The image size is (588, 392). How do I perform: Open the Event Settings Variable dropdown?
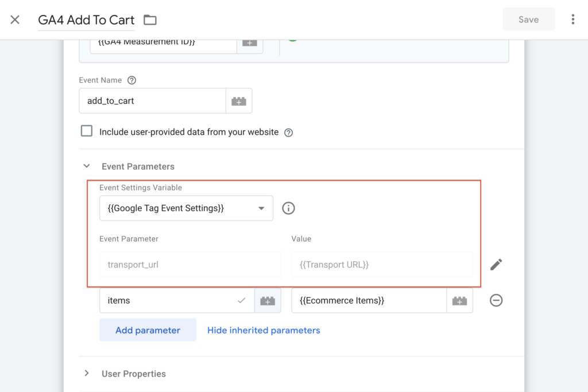(186, 208)
